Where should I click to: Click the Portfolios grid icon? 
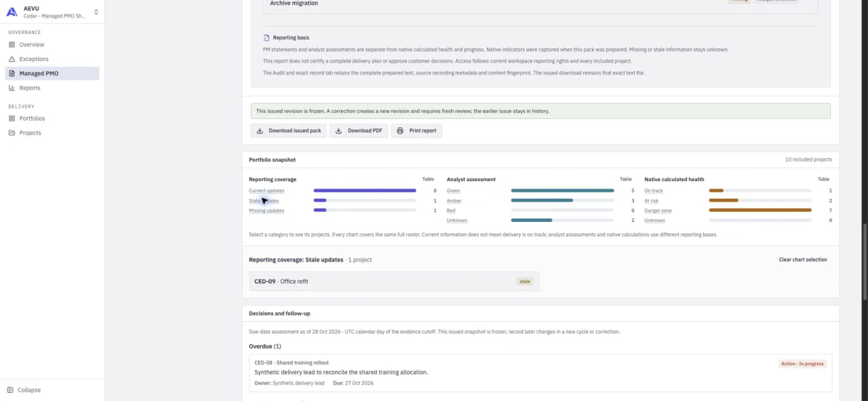tap(12, 119)
